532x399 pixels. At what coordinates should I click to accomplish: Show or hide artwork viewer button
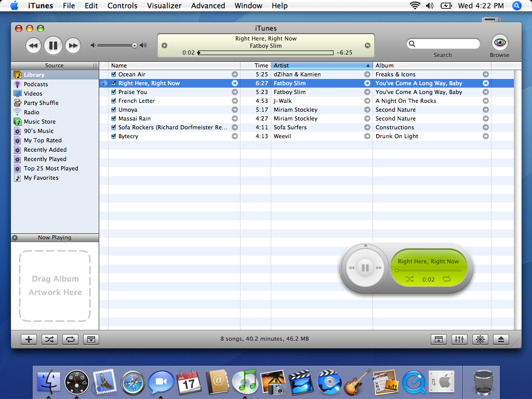tap(91, 339)
